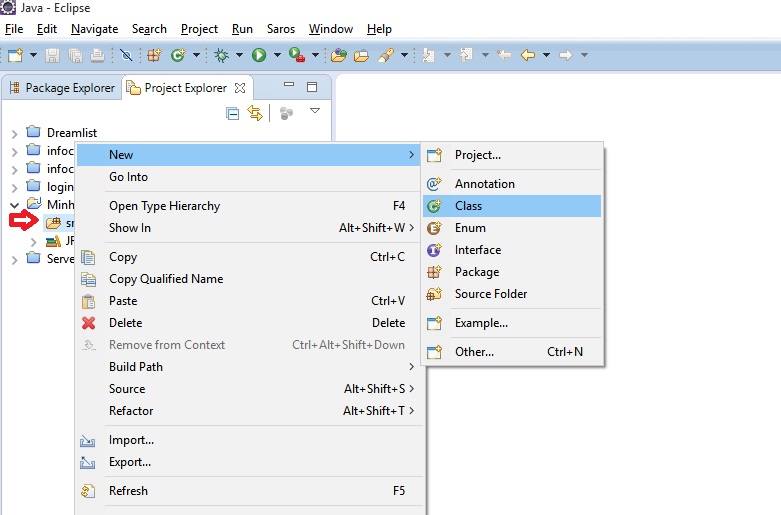Viewport: 781px width, 515px height.
Task: Open the Back history dropdown arrow
Action: tap(546, 55)
